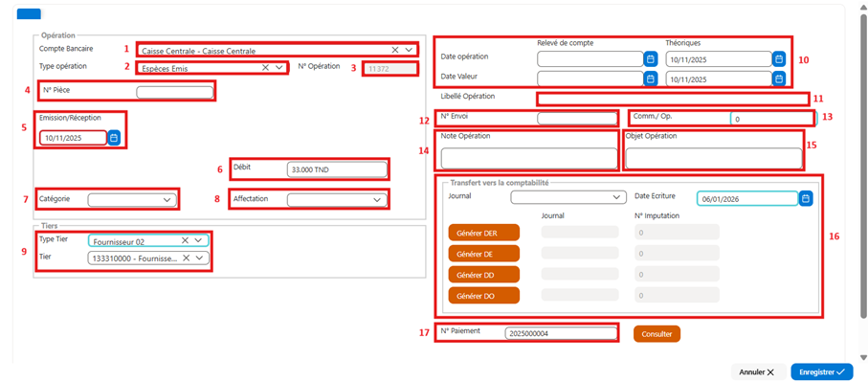Clear the Type opération Espèces Emis value
Screen dimensions: 868x382
[x=265, y=67]
